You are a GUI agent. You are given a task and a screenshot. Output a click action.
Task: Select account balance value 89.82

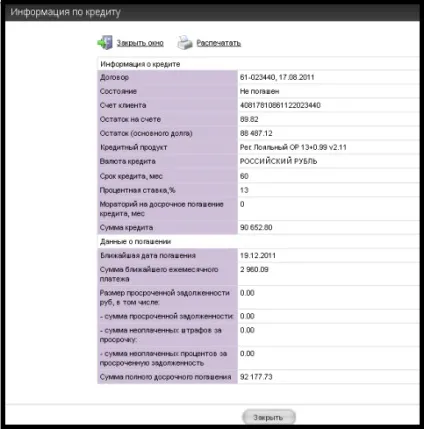pos(249,119)
